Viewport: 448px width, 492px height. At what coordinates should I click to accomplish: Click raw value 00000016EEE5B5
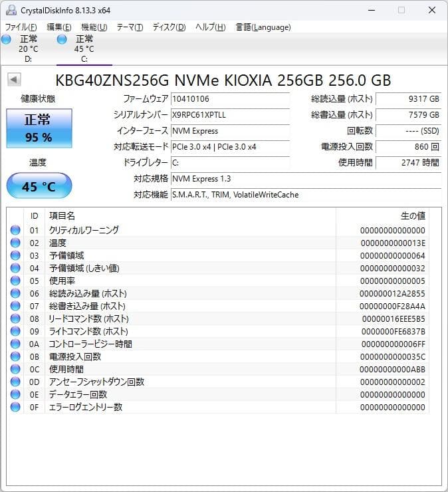click(393, 319)
